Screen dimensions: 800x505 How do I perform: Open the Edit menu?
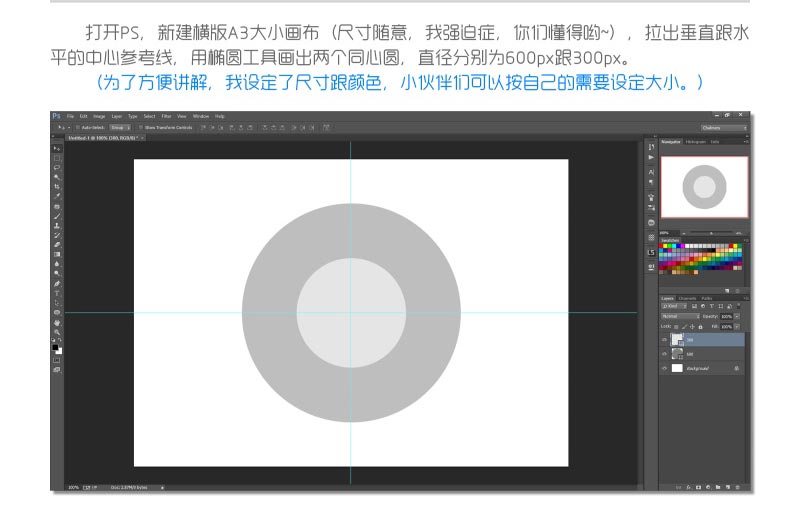pos(84,116)
